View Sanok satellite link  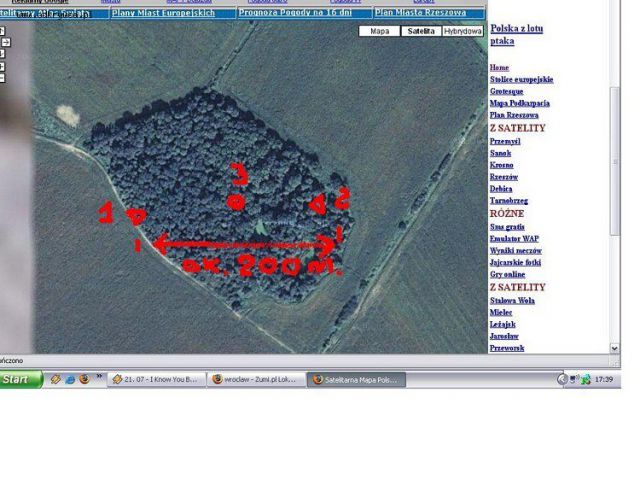point(500,153)
